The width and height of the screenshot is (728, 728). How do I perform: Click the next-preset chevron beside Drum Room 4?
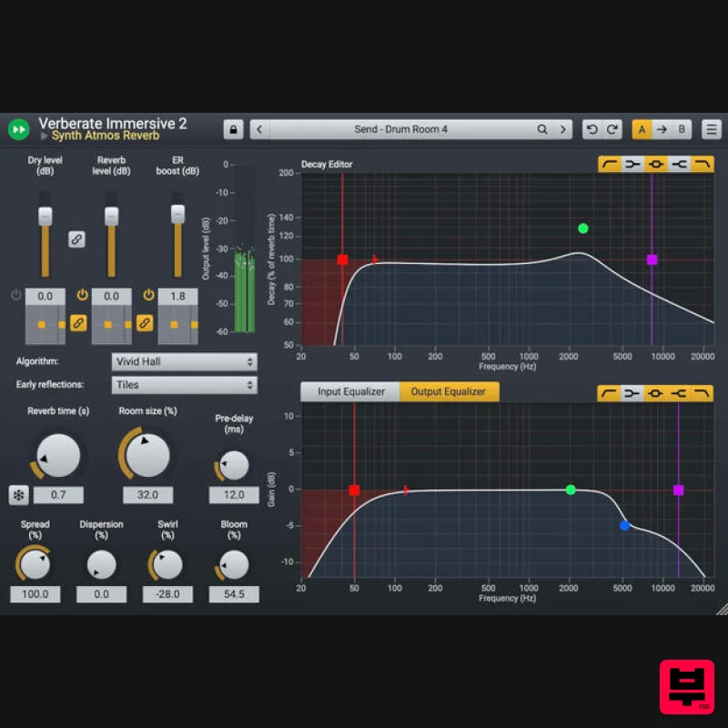point(561,128)
